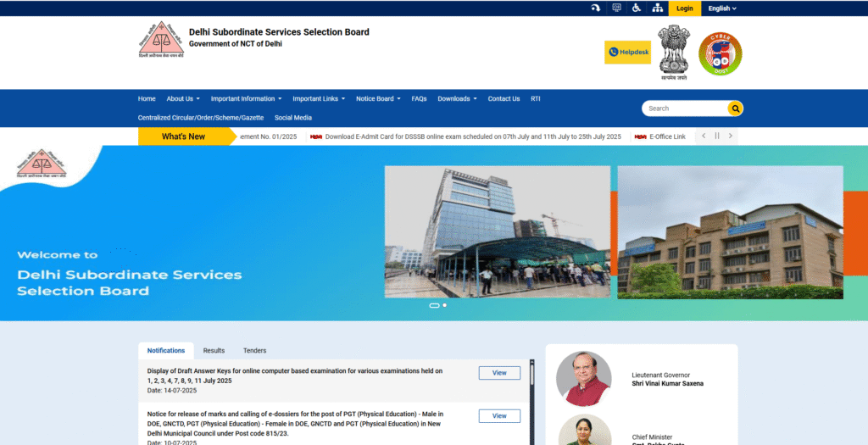Go to previous What's New ticker item

[704, 136]
